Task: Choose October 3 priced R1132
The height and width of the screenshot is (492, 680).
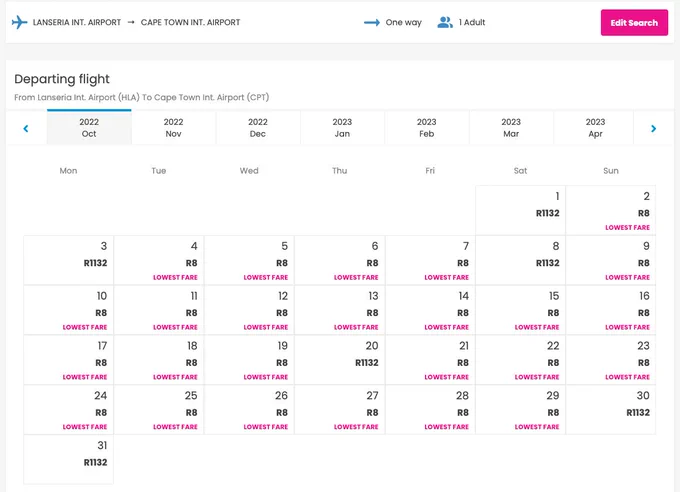Action: pyautogui.click(x=69, y=260)
